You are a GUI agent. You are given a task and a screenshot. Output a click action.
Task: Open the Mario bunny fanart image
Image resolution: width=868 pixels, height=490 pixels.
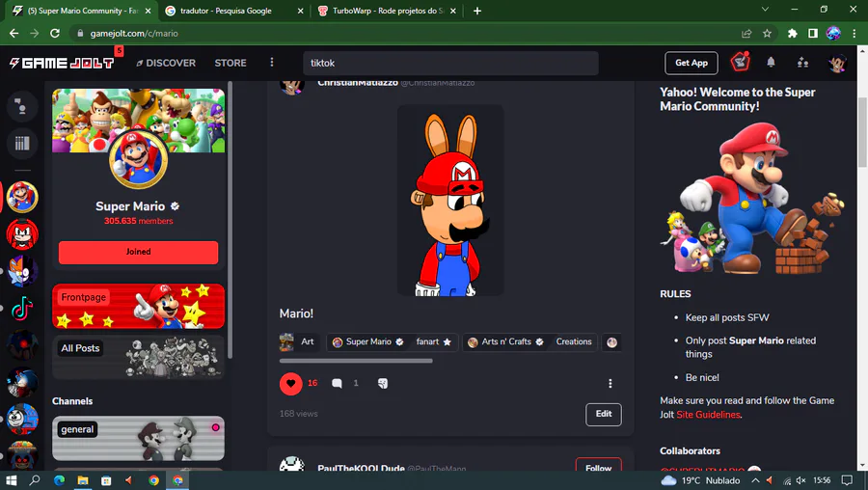(x=450, y=201)
